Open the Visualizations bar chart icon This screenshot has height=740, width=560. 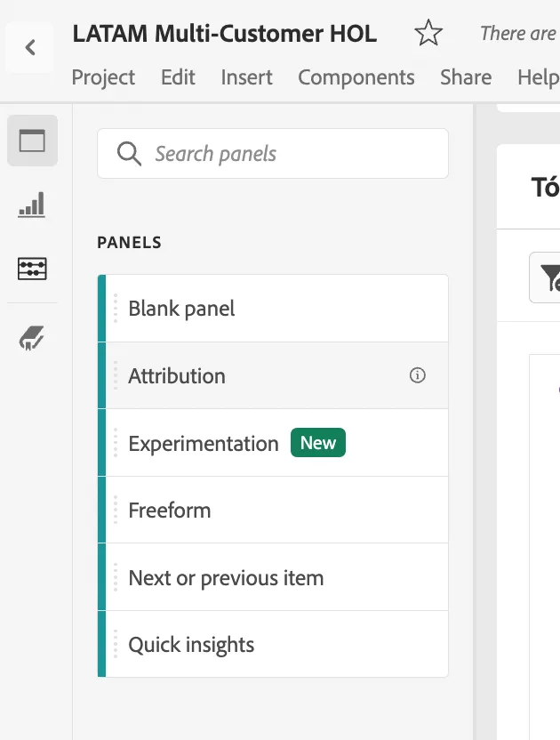[x=32, y=205]
